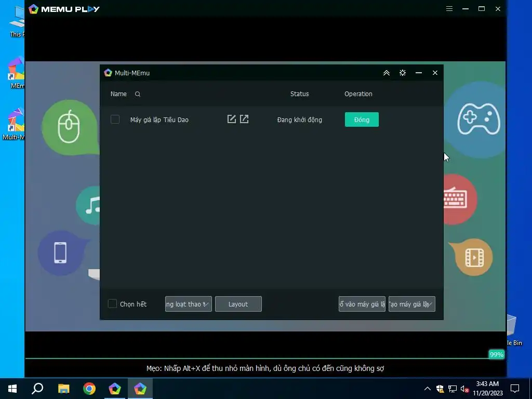Click the muted volume tray icon
The width and height of the screenshot is (532, 399).
(x=465, y=389)
